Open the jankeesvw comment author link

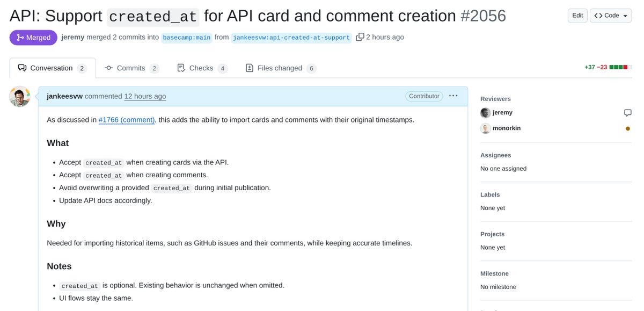click(x=65, y=96)
